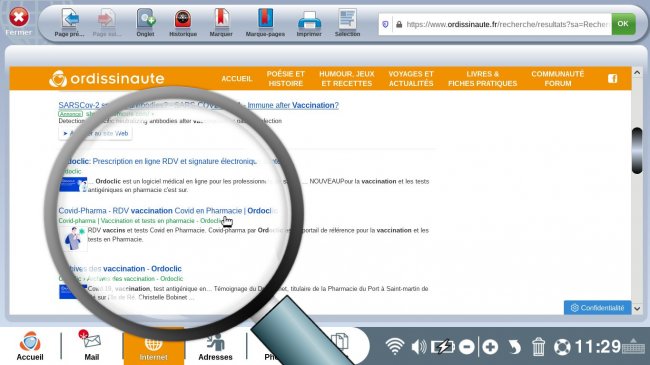Viewport: 650px width, 365px height.
Task: Open LIVRES & FICHES PRATIQUES menu
Action: [483, 78]
